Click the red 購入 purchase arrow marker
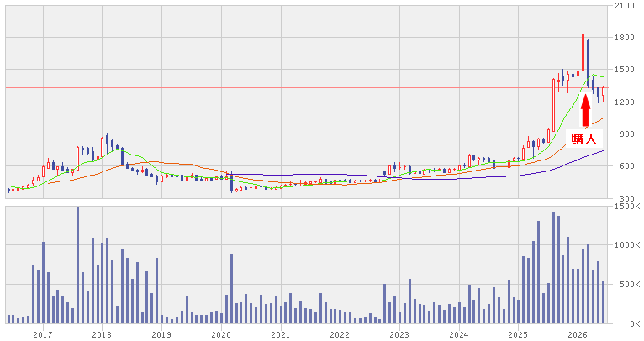 pyautogui.click(x=586, y=110)
